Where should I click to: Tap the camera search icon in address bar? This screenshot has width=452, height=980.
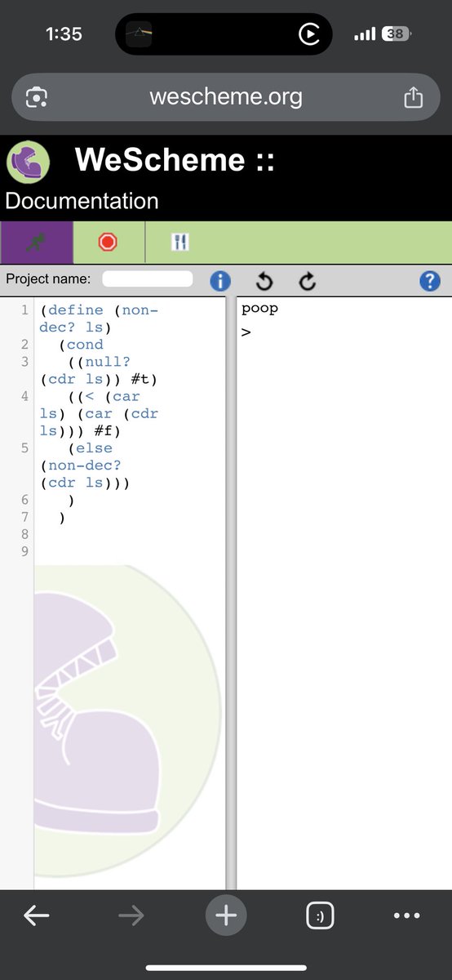[37, 98]
